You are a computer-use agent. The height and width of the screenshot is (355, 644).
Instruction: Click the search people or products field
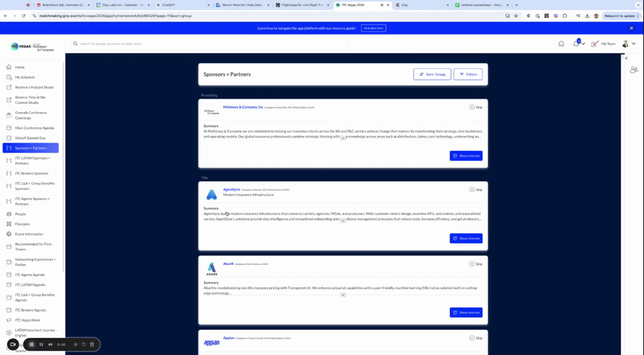(x=208, y=43)
